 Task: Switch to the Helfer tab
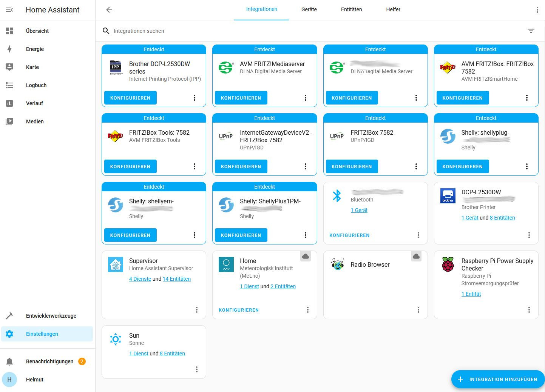(393, 9)
